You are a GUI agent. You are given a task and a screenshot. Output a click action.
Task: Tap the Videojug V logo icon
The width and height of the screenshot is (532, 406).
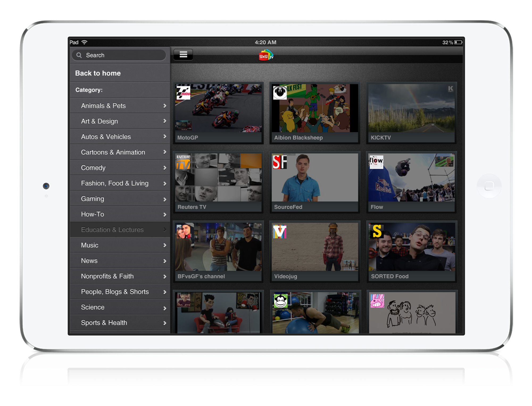[280, 231]
